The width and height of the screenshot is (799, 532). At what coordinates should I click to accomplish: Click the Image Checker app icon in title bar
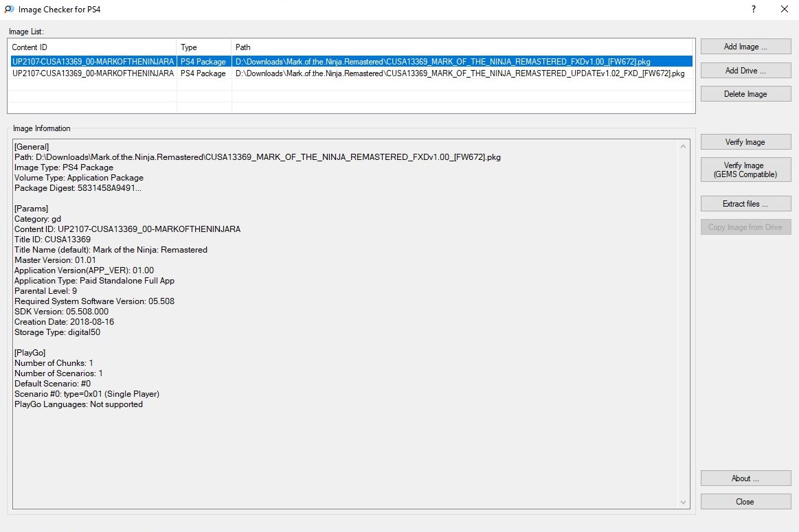click(x=9, y=9)
